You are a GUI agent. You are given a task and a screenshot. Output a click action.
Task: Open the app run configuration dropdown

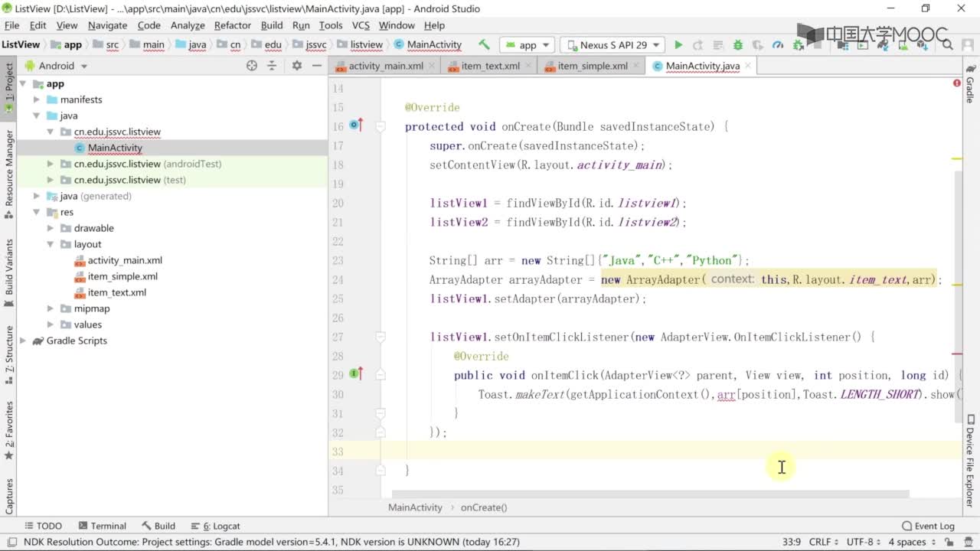point(528,45)
